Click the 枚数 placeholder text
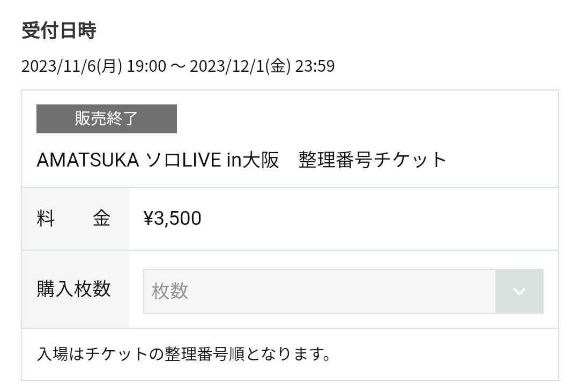 [170, 291]
